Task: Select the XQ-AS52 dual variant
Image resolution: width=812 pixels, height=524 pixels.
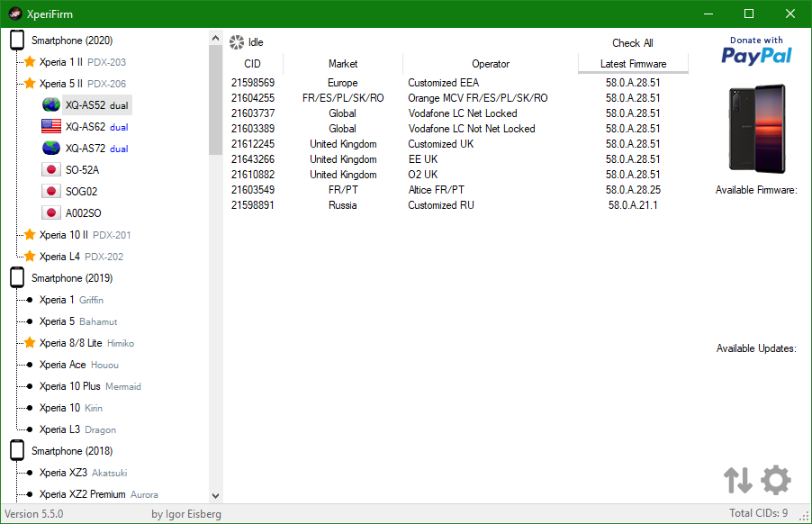Action: [x=97, y=105]
